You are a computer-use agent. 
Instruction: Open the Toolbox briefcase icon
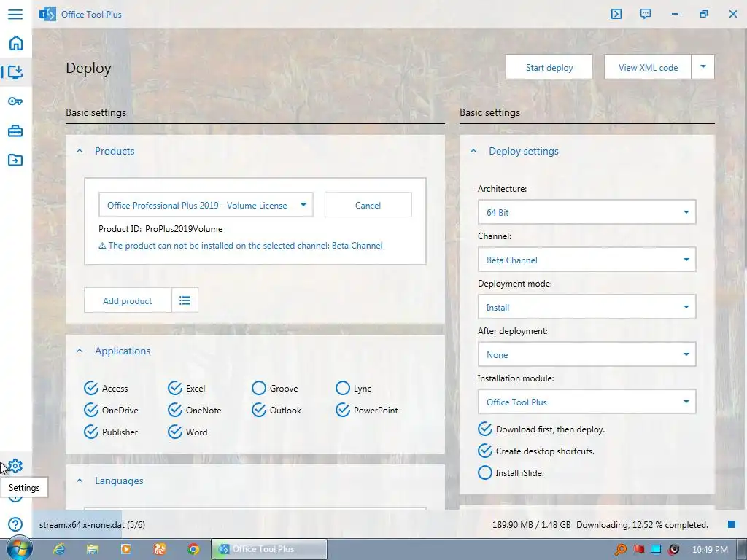[15, 131]
